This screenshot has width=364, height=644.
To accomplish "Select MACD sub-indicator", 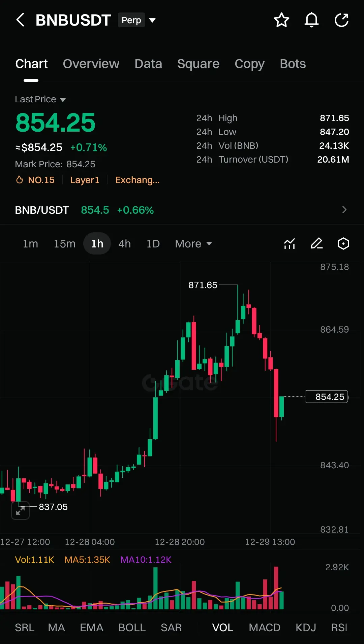I will (265, 628).
